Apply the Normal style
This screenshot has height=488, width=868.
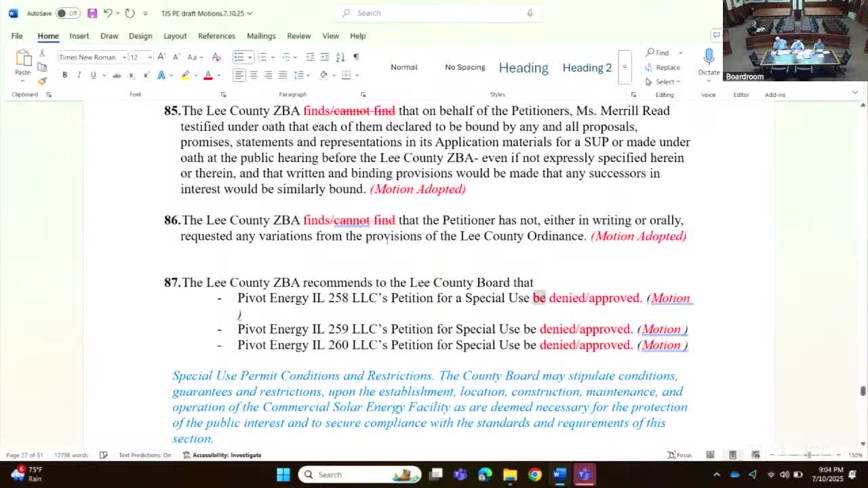[403, 67]
